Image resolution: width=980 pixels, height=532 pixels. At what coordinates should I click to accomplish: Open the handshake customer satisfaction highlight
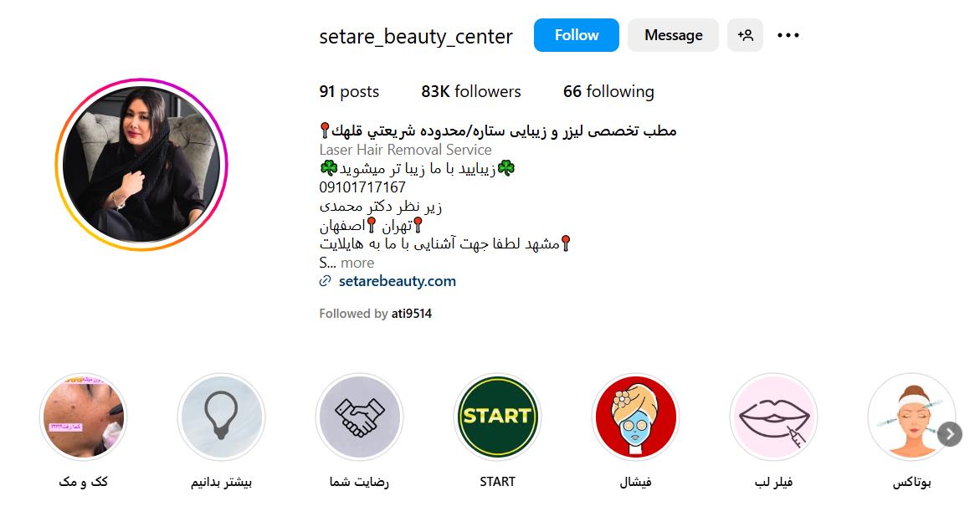[x=359, y=417]
